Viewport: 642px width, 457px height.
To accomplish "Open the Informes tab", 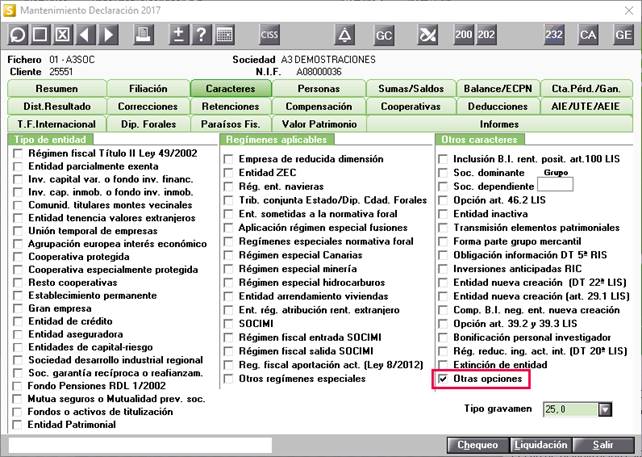I will coord(500,124).
